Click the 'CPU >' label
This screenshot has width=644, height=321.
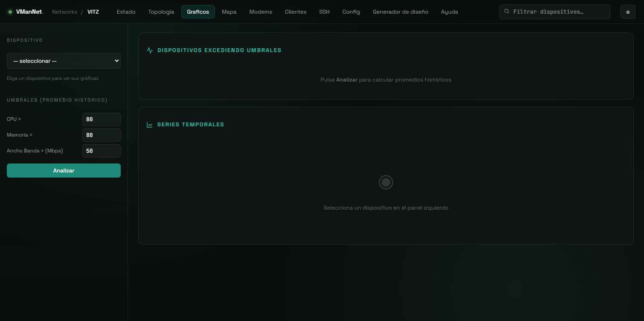(14, 119)
